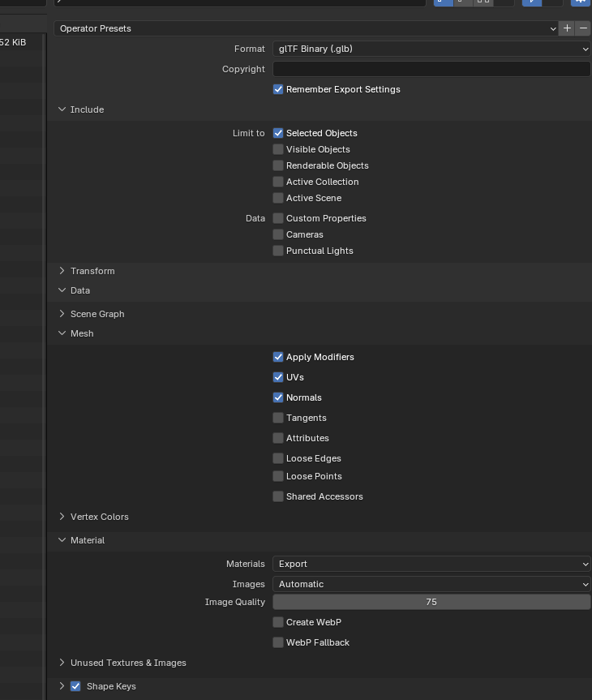This screenshot has height=700, width=592.
Task: Click the Copyright text field
Action: [431, 69]
